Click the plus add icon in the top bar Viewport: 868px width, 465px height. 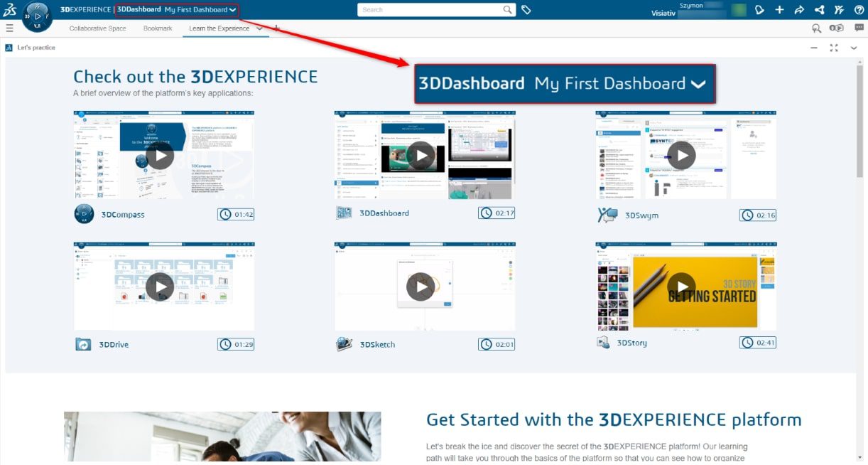[x=779, y=10]
